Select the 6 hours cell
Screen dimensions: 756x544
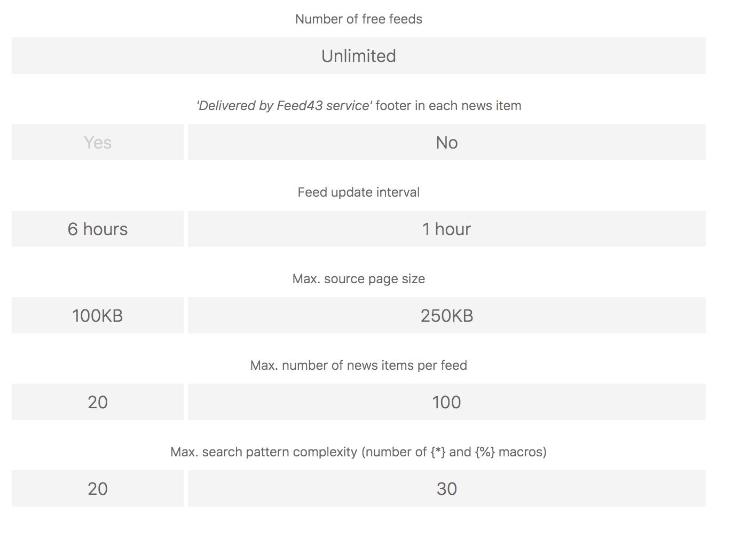point(98,229)
